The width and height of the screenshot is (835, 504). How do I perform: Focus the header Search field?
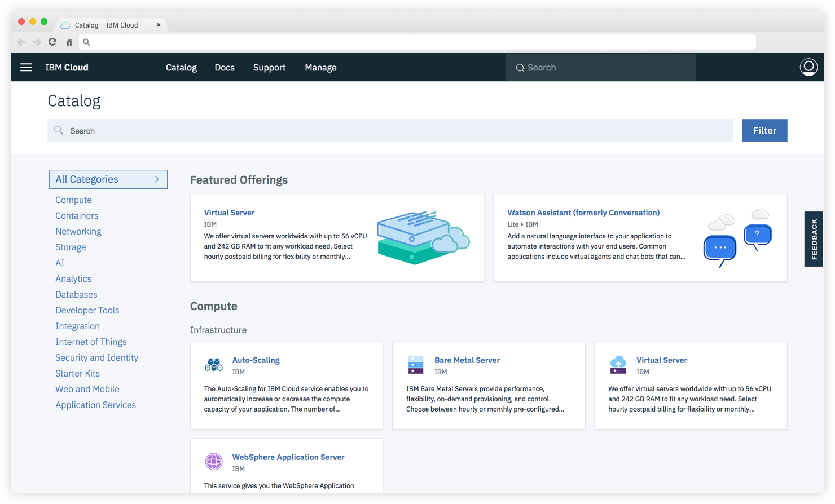[x=601, y=68]
